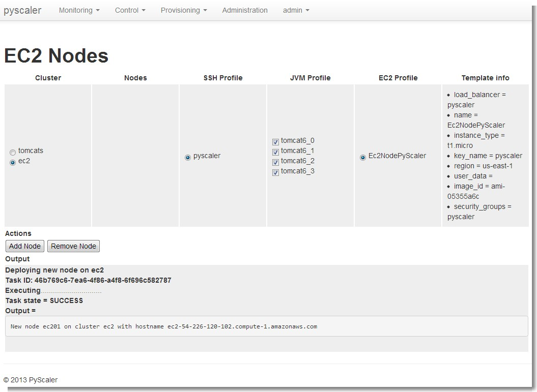
Task: Click the SSH Profile column header
Action: click(x=223, y=78)
